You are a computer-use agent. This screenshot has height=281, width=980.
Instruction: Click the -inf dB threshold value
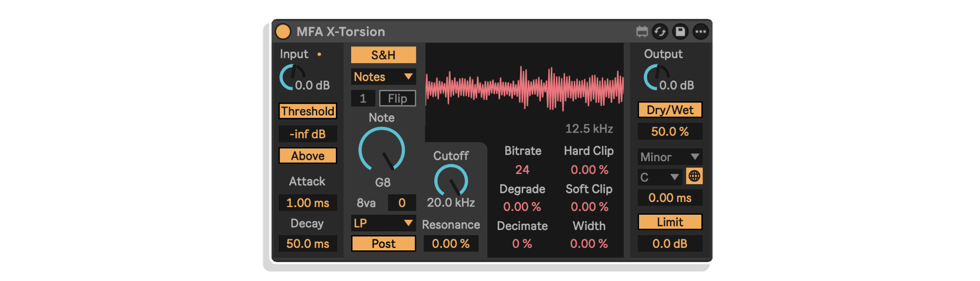308,134
